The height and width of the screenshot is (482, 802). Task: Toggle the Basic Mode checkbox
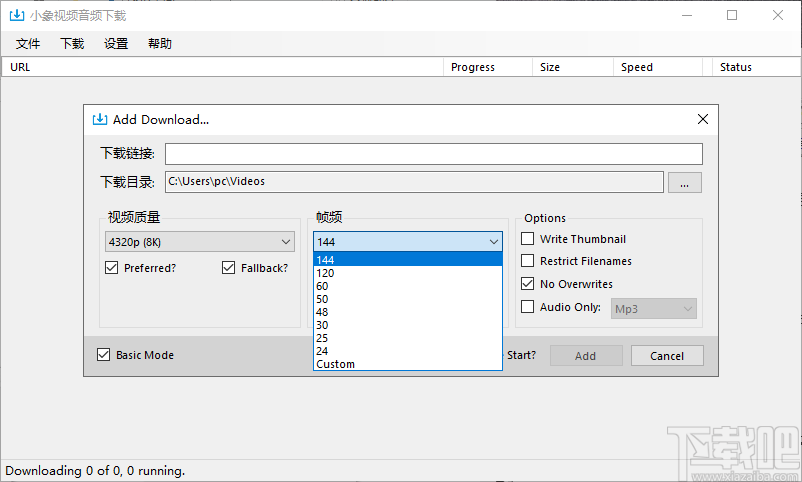click(104, 355)
